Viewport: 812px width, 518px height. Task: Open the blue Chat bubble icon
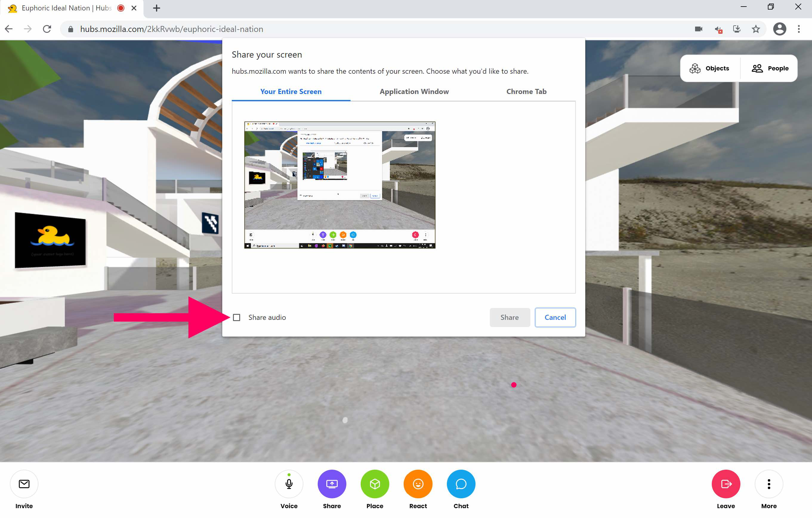[461, 484]
